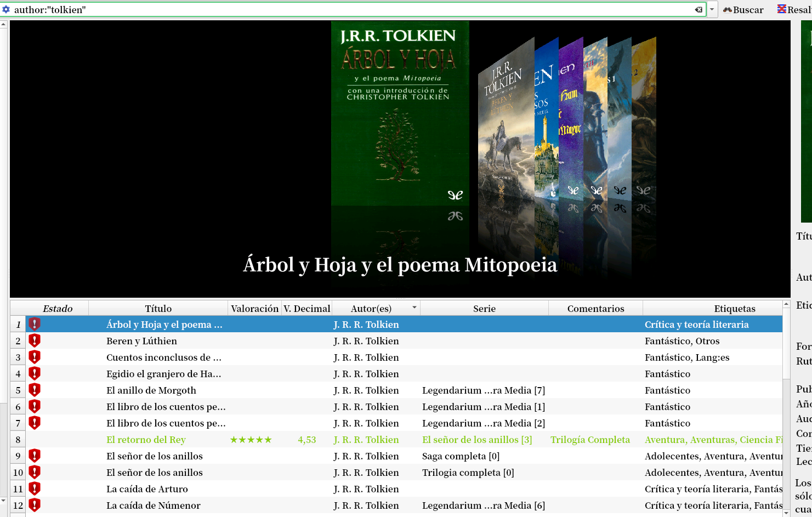Sort by the Valoración column header

254,308
